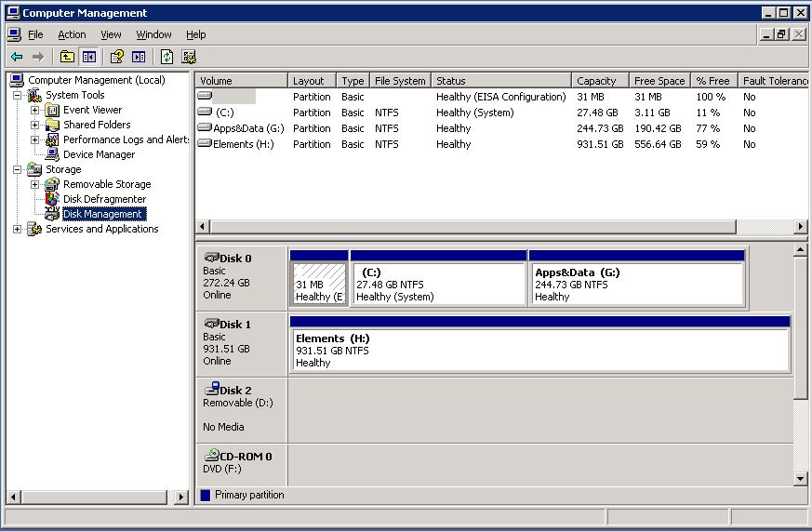Click the Disk 0 drive icon

[x=211, y=258]
